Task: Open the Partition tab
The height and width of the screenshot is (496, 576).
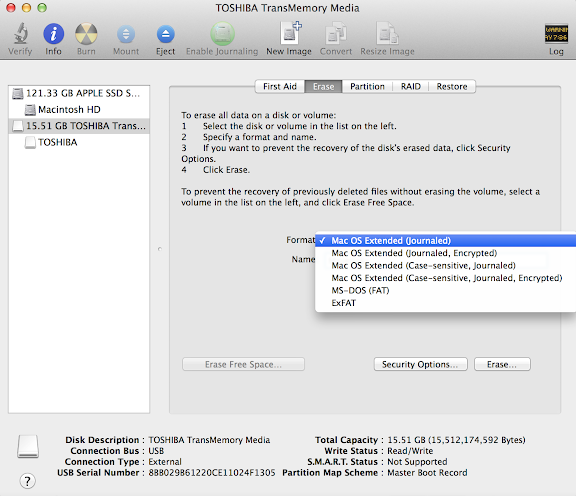Action: pyautogui.click(x=367, y=86)
